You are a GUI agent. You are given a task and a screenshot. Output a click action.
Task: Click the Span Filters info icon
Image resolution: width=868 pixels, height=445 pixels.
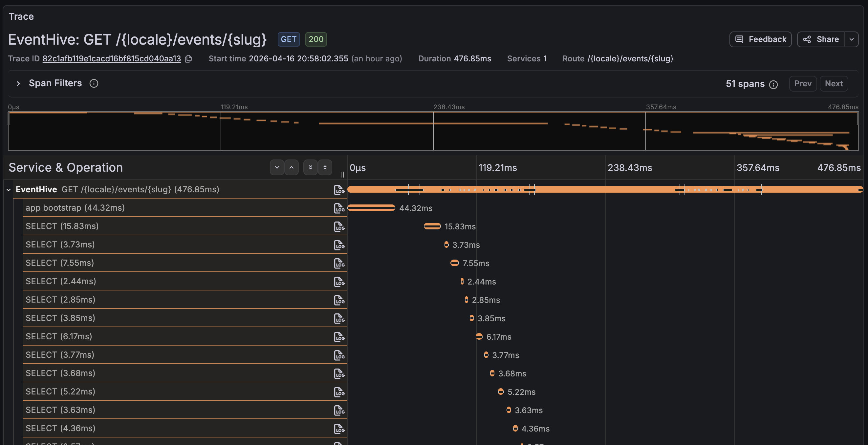[x=94, y=83]
